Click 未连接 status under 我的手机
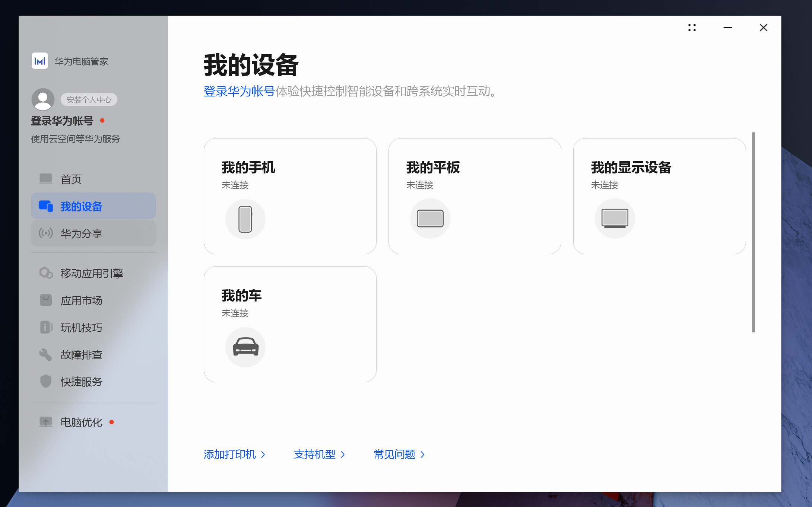The image size is (812, 507). pos(235,185)
